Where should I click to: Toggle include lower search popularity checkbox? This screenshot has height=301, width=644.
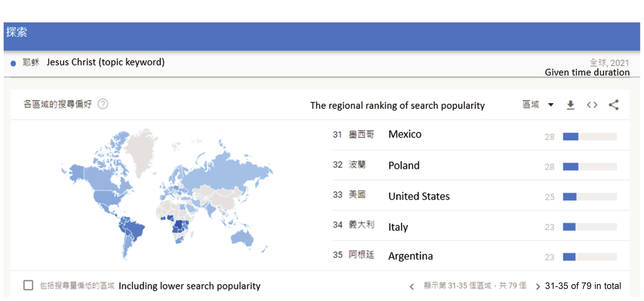point(28,285)
